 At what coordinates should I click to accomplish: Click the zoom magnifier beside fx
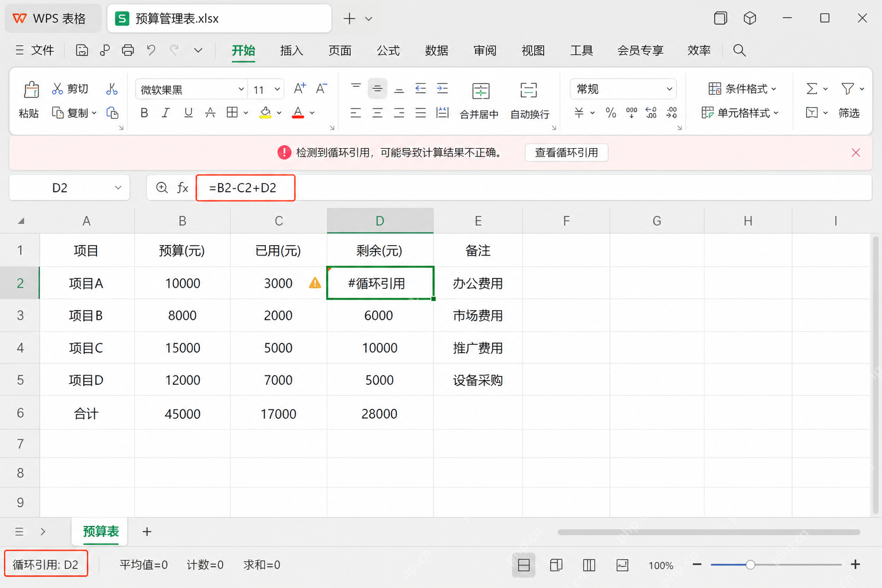(162, 188)
